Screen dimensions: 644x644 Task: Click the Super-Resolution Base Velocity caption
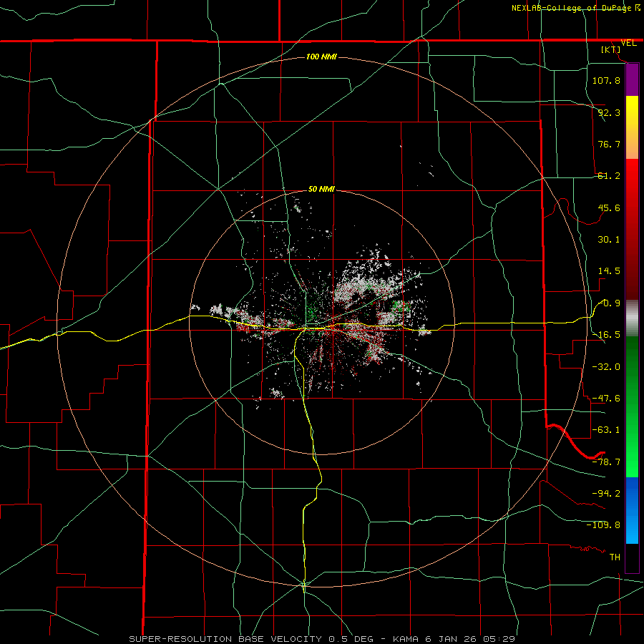pyautogui.click(x=321, y=639)
